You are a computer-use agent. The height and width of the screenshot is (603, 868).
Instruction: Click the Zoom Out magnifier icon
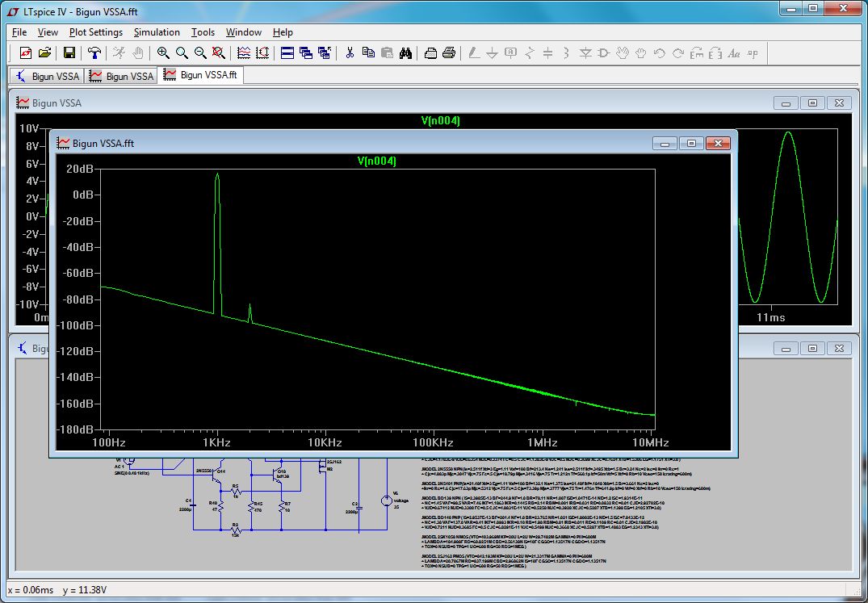[199, 52]
